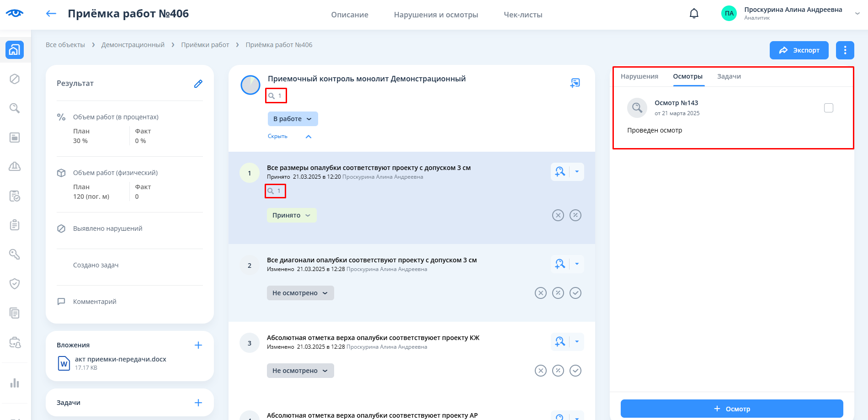Reject item 3 with the cross icon
868x420 pixels.
[x=541, y=371]
